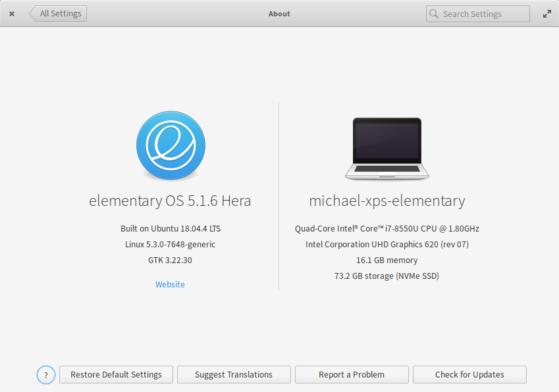559x392 pixels.
Task: Click Suggest Translations
Action: (x=234, y=374)
